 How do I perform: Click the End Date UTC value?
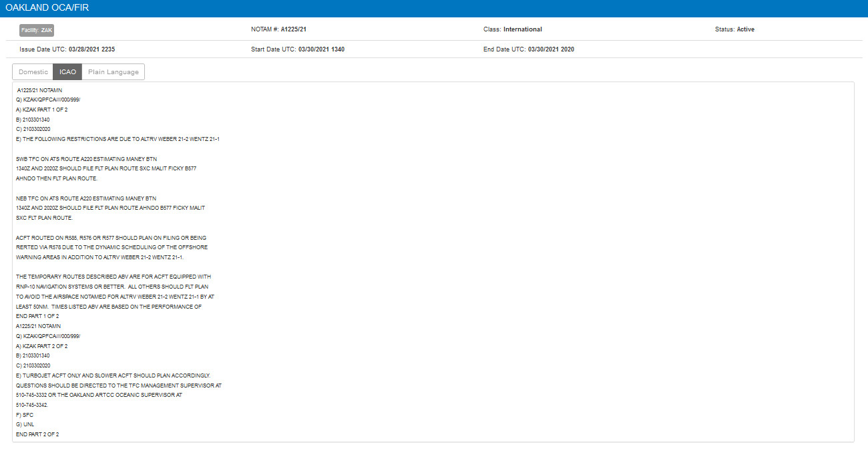(551, 49)
